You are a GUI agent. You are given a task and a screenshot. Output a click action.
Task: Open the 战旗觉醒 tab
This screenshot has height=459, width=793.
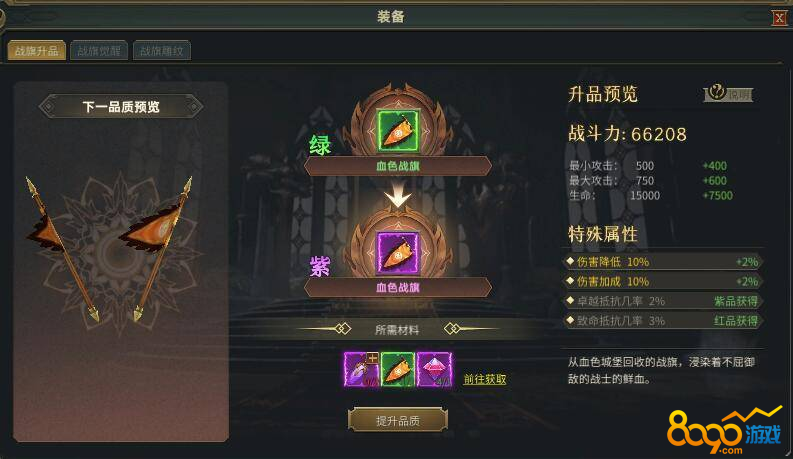99,51
